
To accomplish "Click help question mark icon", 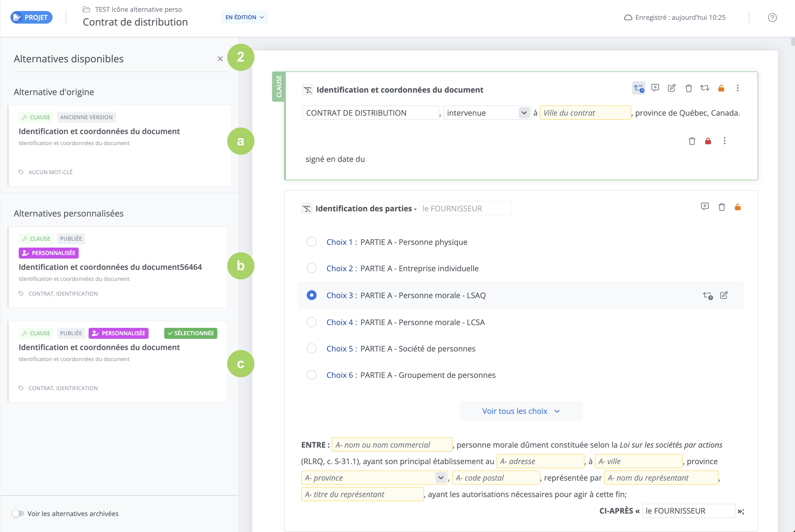I will click(x=772, y=18).
